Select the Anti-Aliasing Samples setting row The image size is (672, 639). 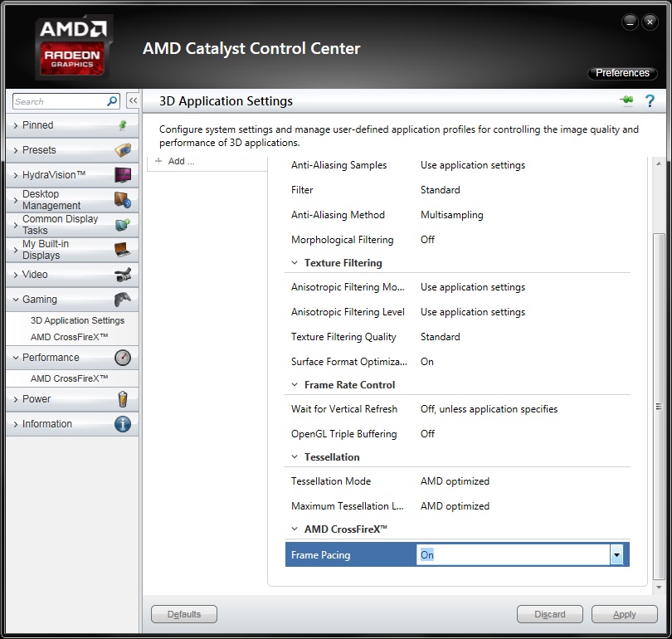point(457,165)
